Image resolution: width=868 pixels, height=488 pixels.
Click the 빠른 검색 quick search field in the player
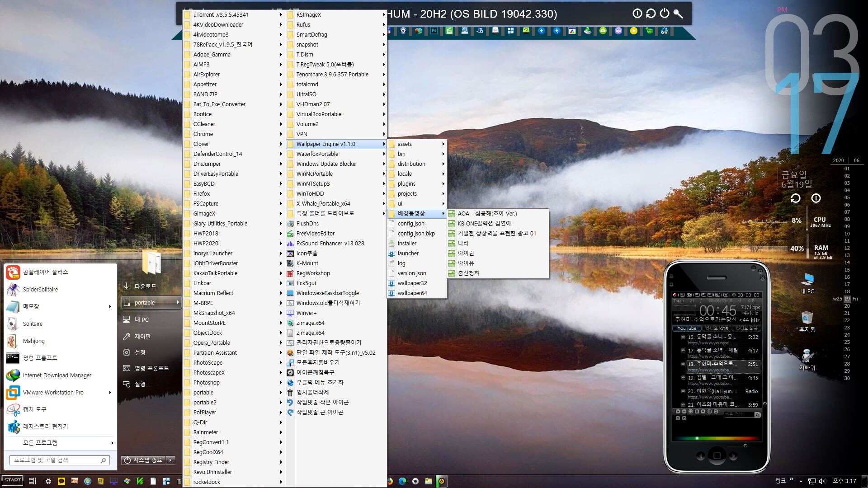click(x=740, y=414)
